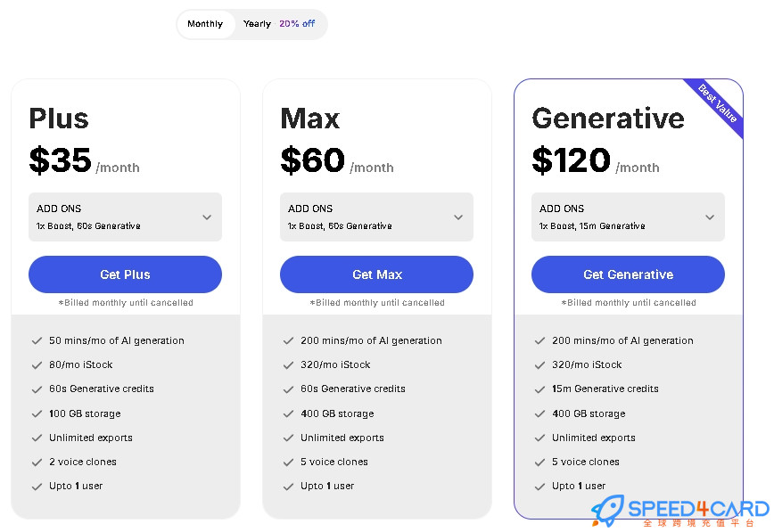Click checkmark beside Max 320/mo iStock
774x532 pixels.
pos(288,365)
